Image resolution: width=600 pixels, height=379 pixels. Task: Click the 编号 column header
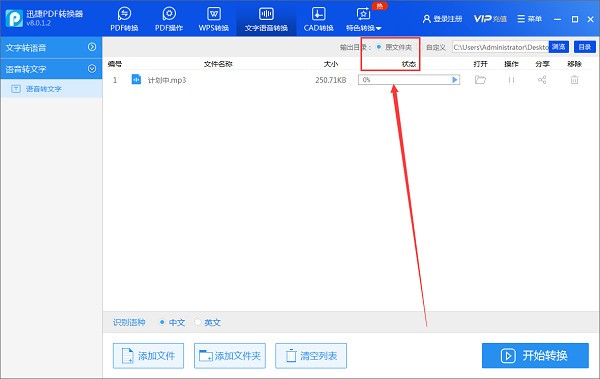click(x=115, y=64)
